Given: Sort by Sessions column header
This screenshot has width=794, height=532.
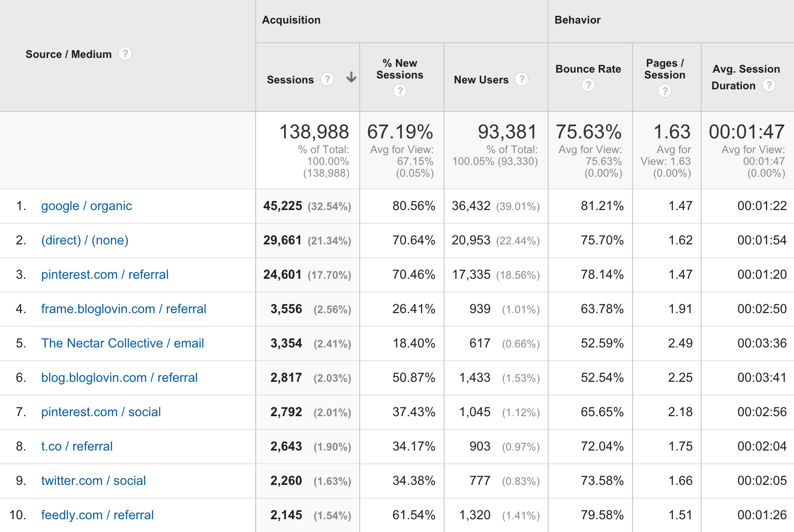Looking at the screenshot, I should pyautogui.click(x=290, y=80).
